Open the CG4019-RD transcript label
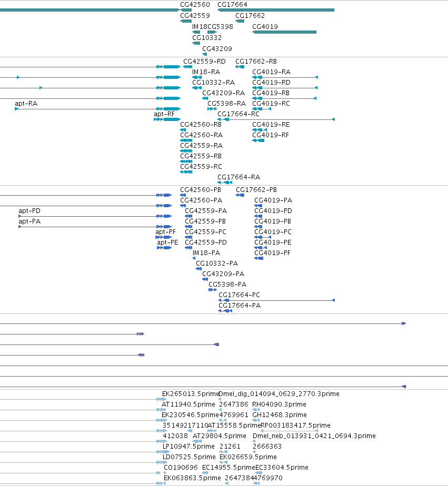448x486 pixels. 272,83
